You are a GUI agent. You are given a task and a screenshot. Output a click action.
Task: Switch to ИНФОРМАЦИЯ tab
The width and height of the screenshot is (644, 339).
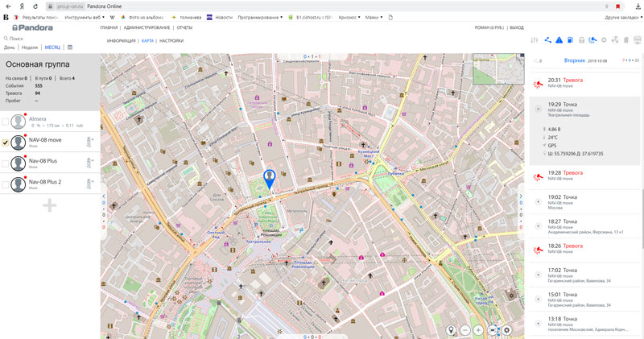pos(122,41)
